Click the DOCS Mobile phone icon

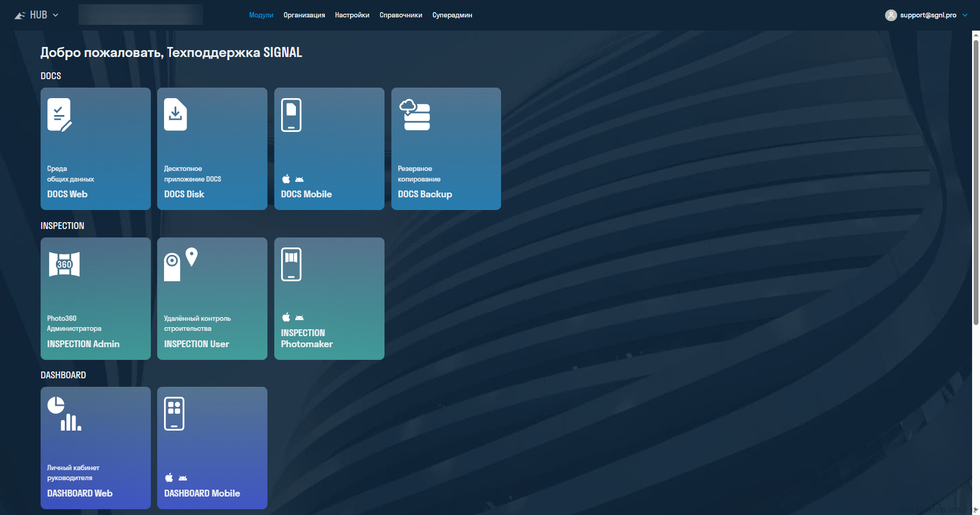coord(291,115)
